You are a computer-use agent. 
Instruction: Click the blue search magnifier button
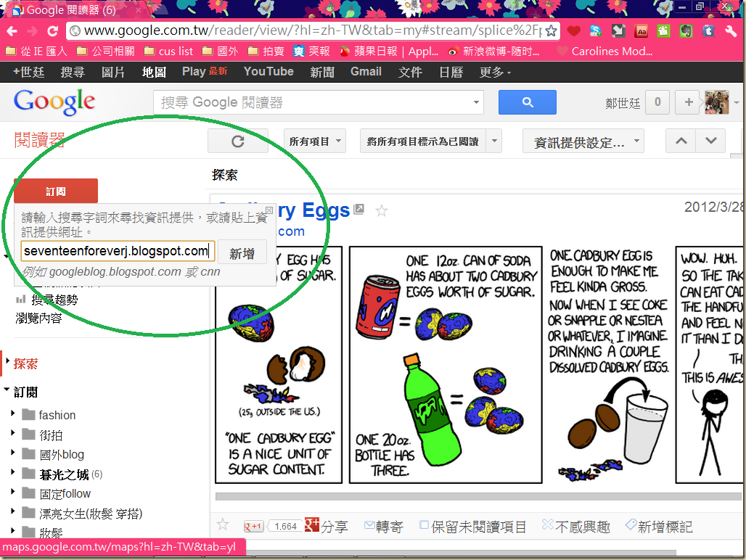point(527,102)
